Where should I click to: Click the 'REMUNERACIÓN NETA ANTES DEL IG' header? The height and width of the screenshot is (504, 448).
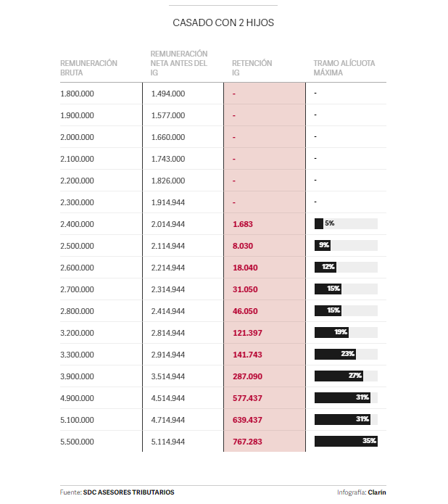(179, 63)
